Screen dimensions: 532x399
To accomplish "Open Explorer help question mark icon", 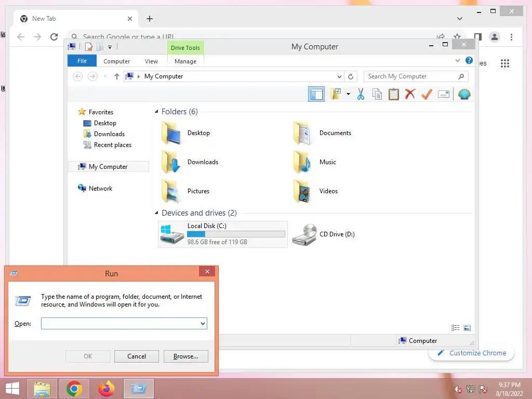I will [x=469, y=60].
